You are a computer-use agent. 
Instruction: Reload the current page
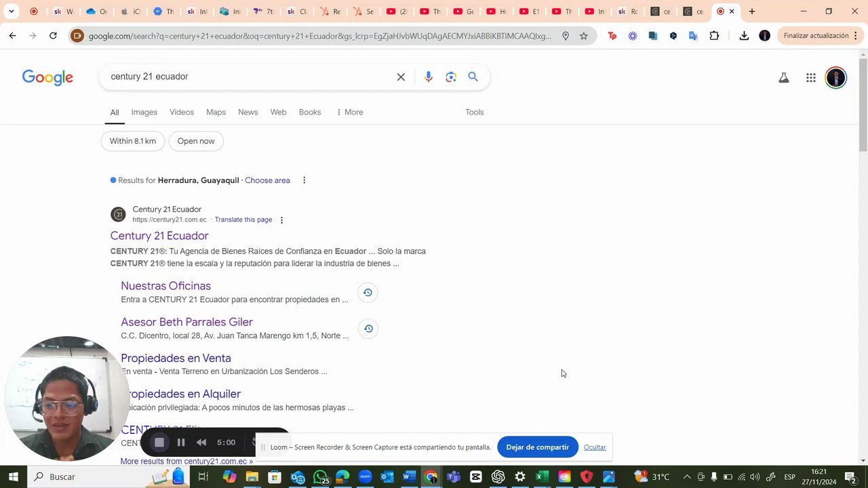[53, 36]
